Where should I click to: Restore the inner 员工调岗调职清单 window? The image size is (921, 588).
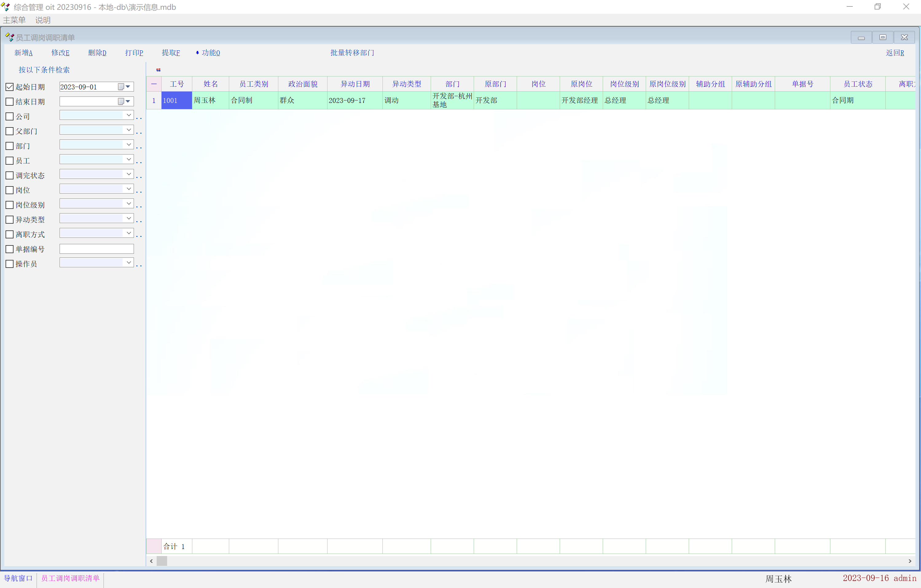[883, 37]
